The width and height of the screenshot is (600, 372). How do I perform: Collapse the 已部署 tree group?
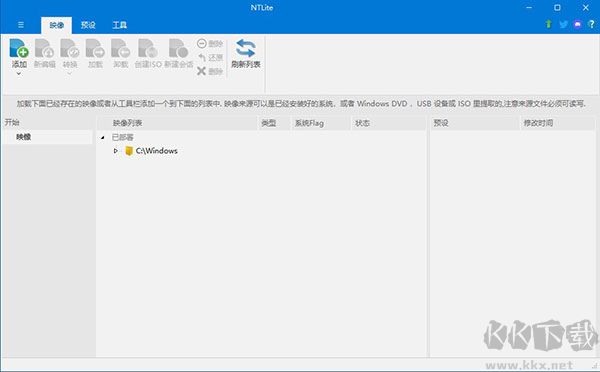tap(103, 137)
